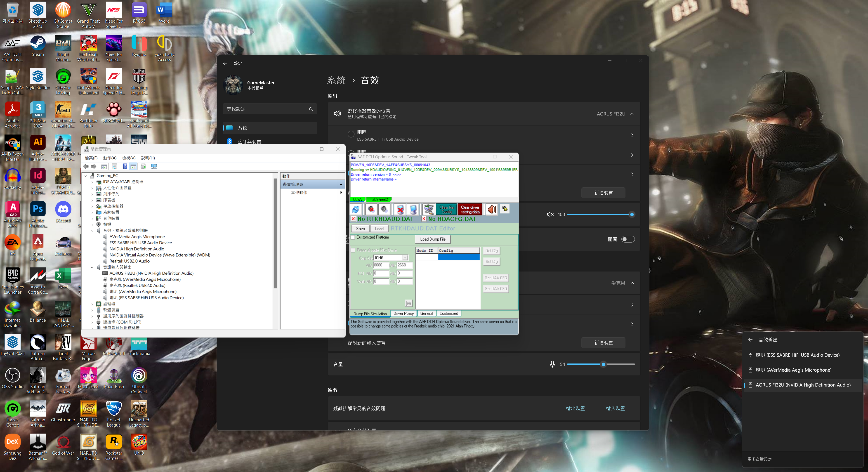
Task: Click the Load Dump File button
Action: (x=433, y=239)
